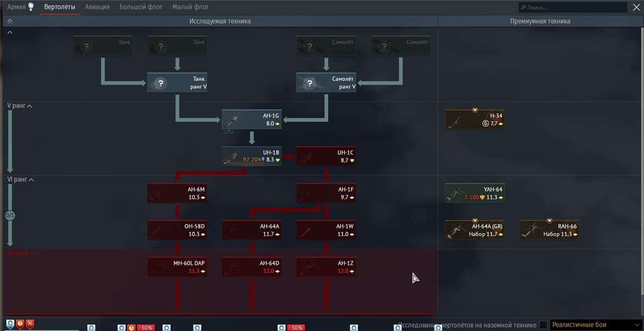Enable helicopter research on ground vehicles checkbox

[544, 325]
